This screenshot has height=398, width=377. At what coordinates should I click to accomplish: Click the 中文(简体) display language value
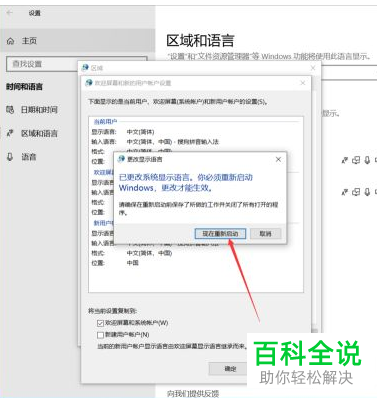140,132
